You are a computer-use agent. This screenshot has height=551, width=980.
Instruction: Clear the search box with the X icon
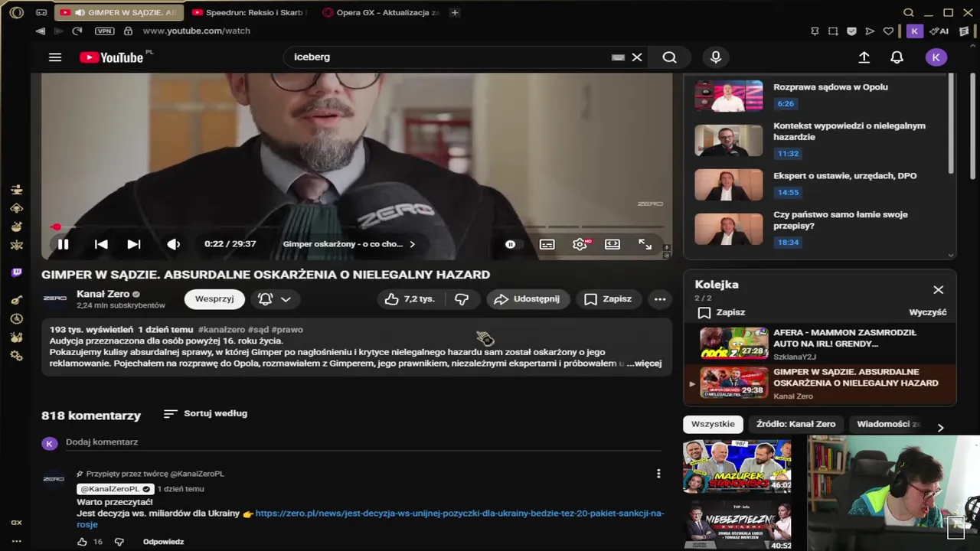636,57
